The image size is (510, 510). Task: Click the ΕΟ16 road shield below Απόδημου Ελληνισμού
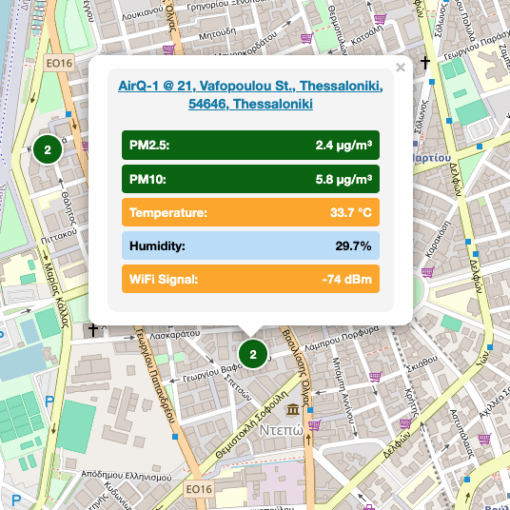pos(199,489)
